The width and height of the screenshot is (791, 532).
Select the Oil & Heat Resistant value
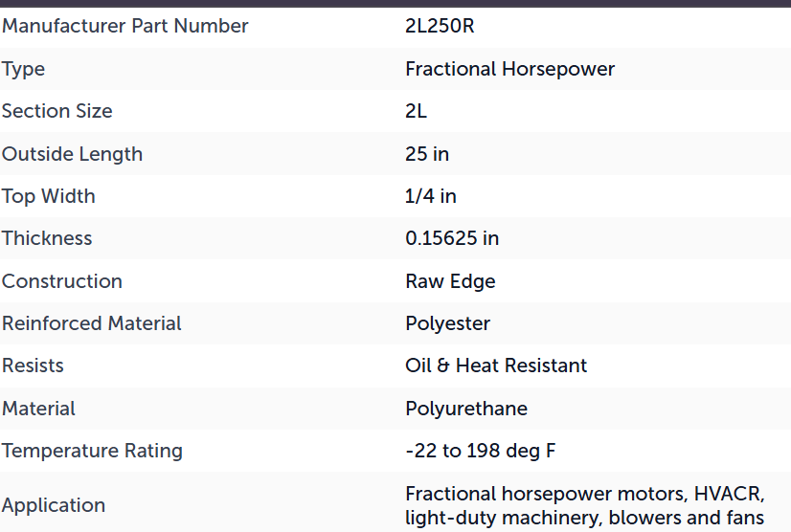point(496,366)
